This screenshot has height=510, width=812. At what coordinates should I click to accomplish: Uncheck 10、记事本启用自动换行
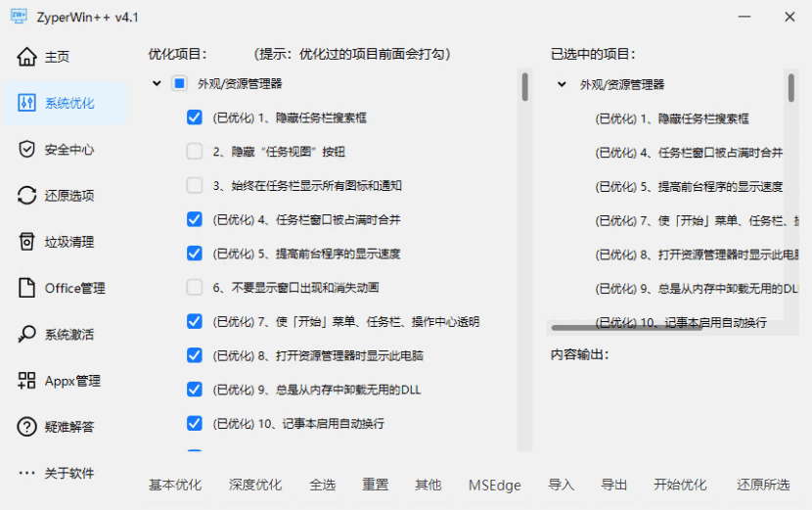pos(195,424)
